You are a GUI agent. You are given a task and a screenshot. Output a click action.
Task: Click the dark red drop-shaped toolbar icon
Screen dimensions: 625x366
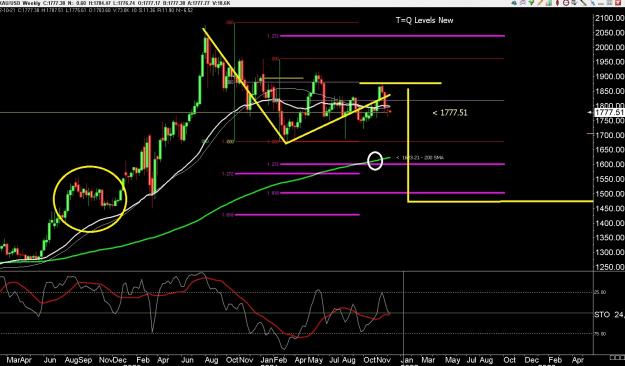coord(557,2)
